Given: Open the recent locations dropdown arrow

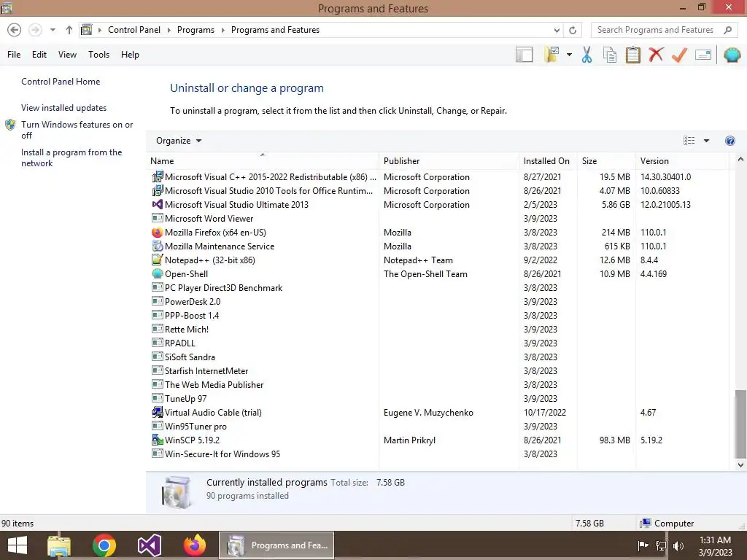Looking at the screenshot, I should coord(53,30).
